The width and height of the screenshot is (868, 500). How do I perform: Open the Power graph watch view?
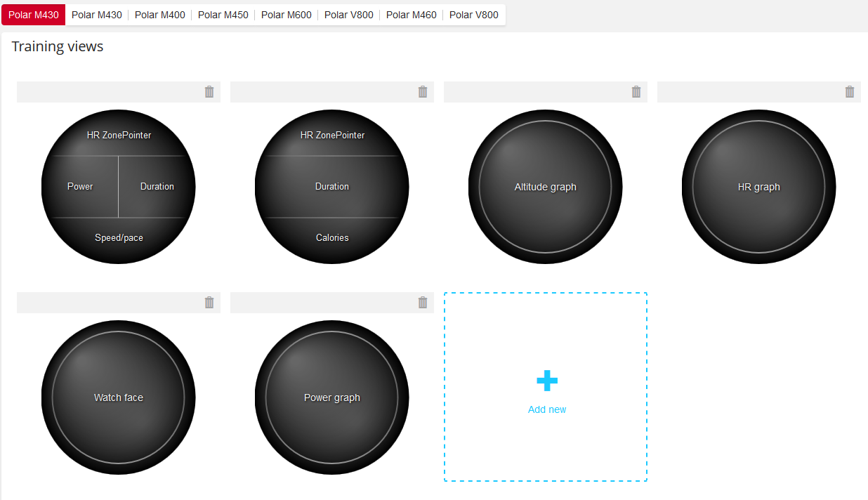332,397
